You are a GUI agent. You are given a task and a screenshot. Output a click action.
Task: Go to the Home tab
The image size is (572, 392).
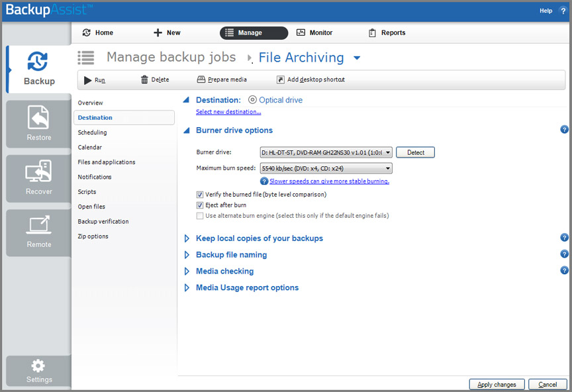[x=97, y=33]
